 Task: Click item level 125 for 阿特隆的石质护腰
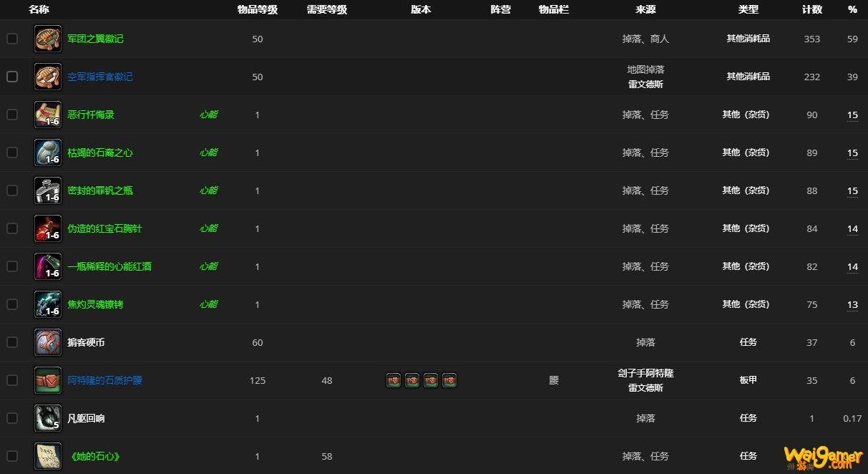coord(258,380)
